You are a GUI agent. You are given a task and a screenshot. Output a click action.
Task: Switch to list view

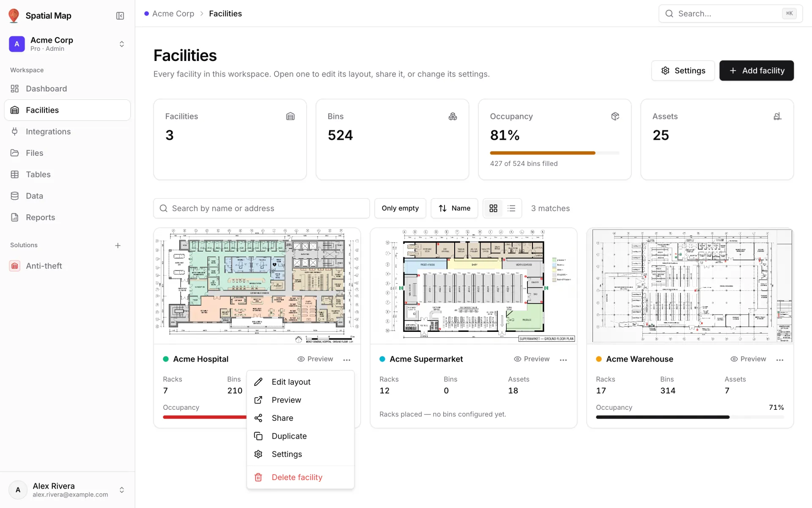tap(511, 208)
